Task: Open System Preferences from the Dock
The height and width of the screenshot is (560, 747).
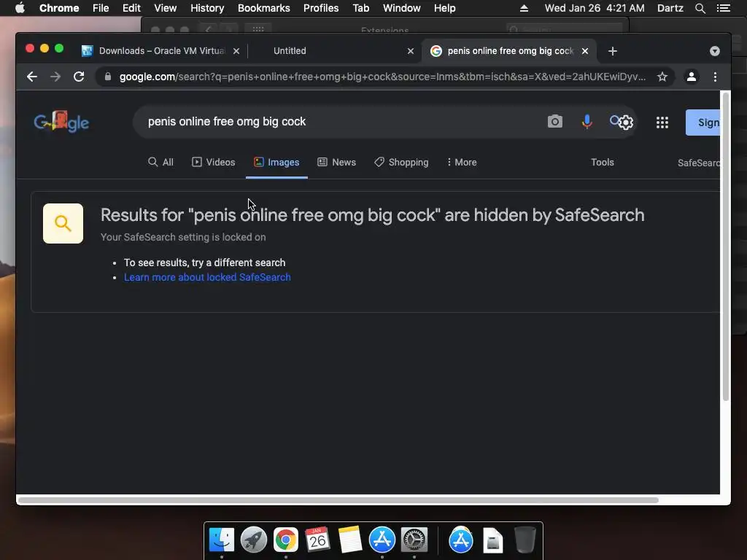Action: coord(414,540)
